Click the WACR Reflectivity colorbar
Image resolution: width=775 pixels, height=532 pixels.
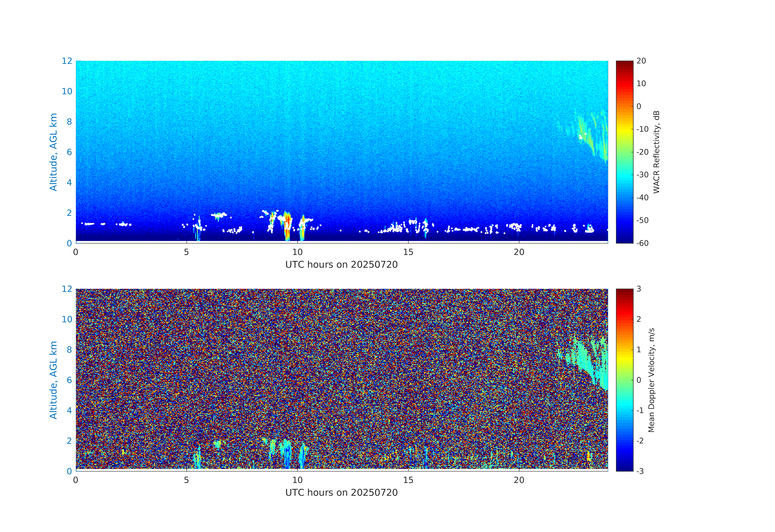click(624, 152)
